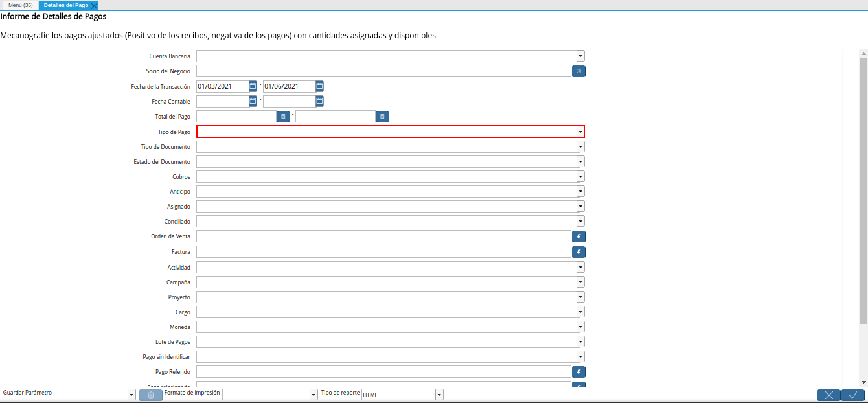Expand the Pago sin Identificar dropdown
The width and height of the screenshot is (868, 403).
click(580, 357)
